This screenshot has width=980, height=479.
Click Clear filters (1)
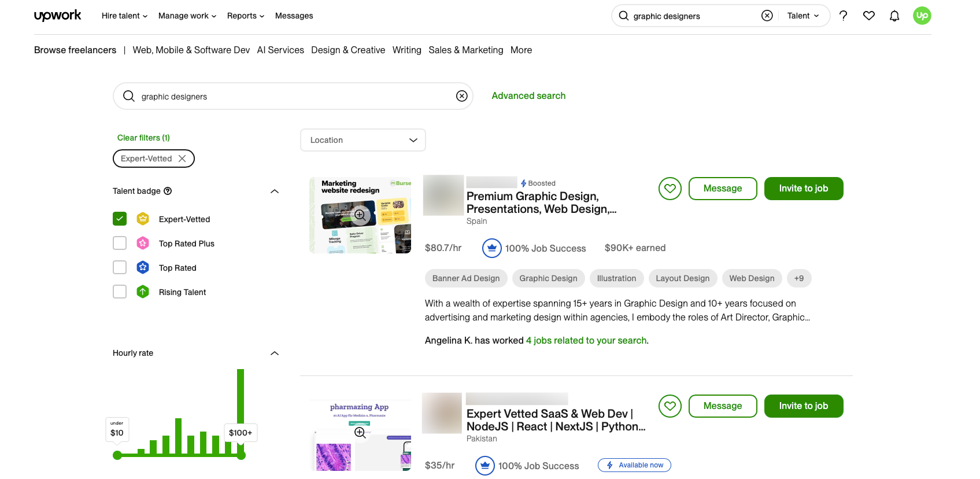click(x=143, y=138)
